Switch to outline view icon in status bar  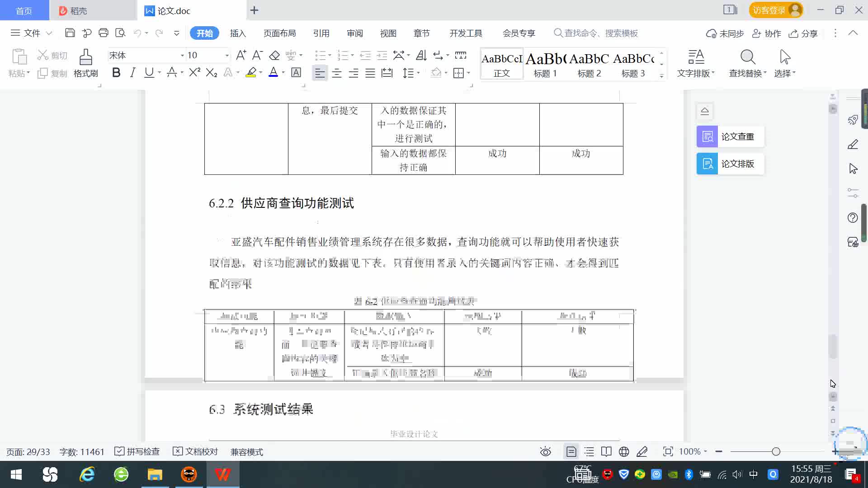589,451
